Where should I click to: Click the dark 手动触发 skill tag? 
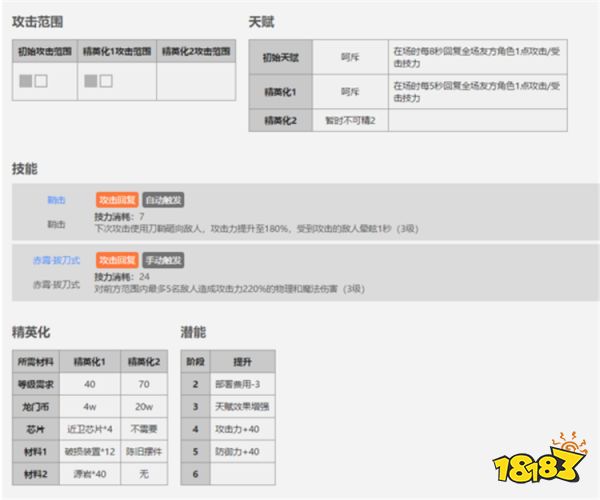point(163,260)
